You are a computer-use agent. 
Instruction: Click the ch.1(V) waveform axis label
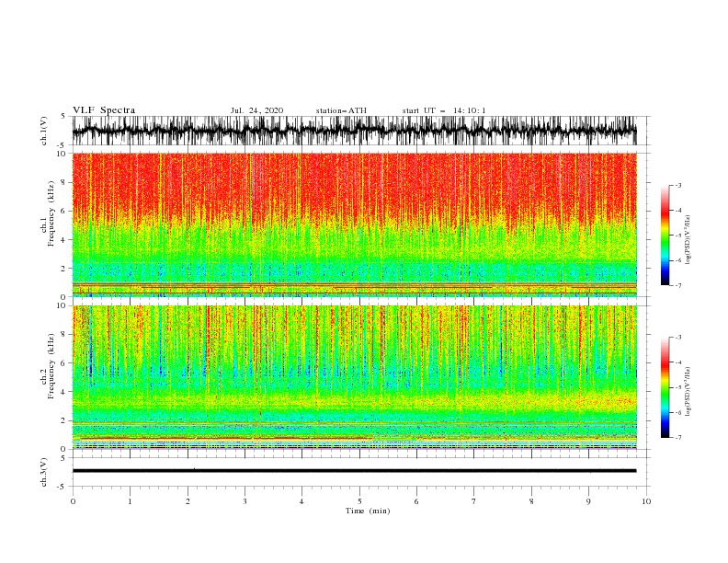coord(44,131)
